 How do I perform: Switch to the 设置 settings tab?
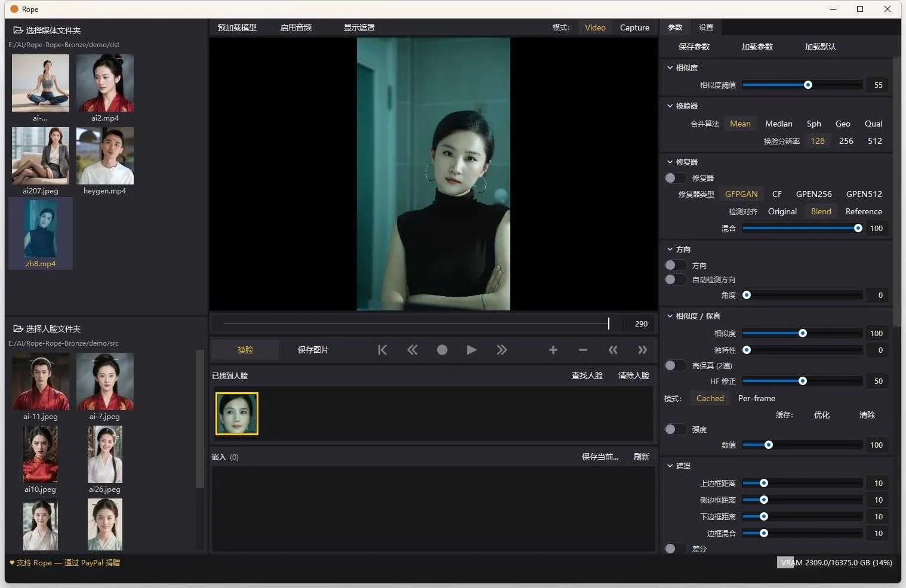(x=706, y=27)
